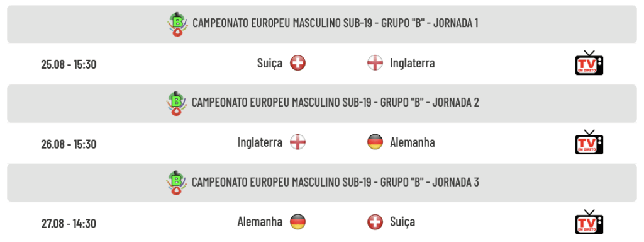The height and width of the screenshot is (242, 644).
Task: Open TV live stream for Suiça vs Inglaterra
Action: point(589,63)
